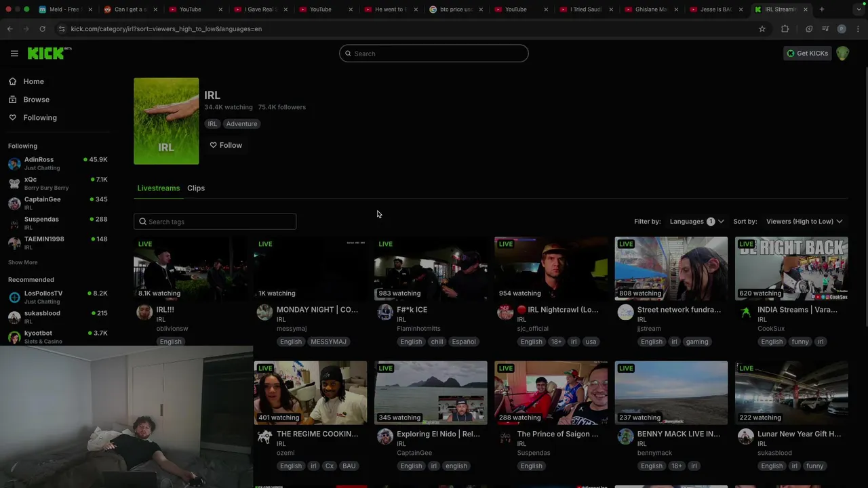Select the MESSYMAJ tag
868x488 pixels.
(328, 342)
